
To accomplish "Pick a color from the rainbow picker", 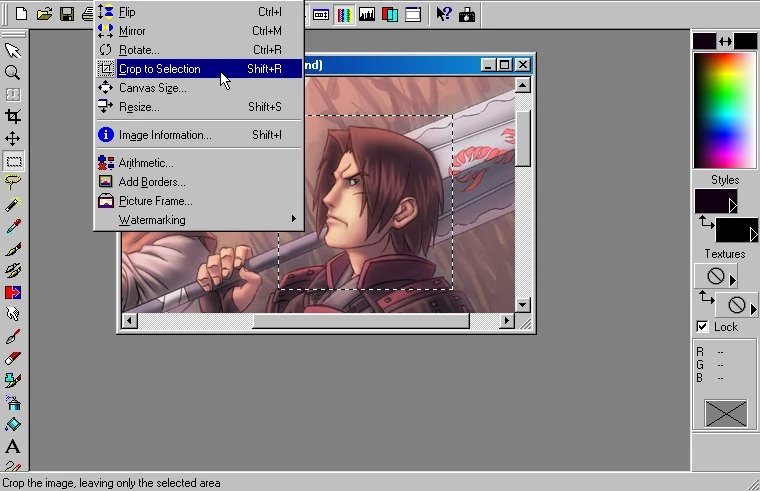I will (x=725, y=110).
